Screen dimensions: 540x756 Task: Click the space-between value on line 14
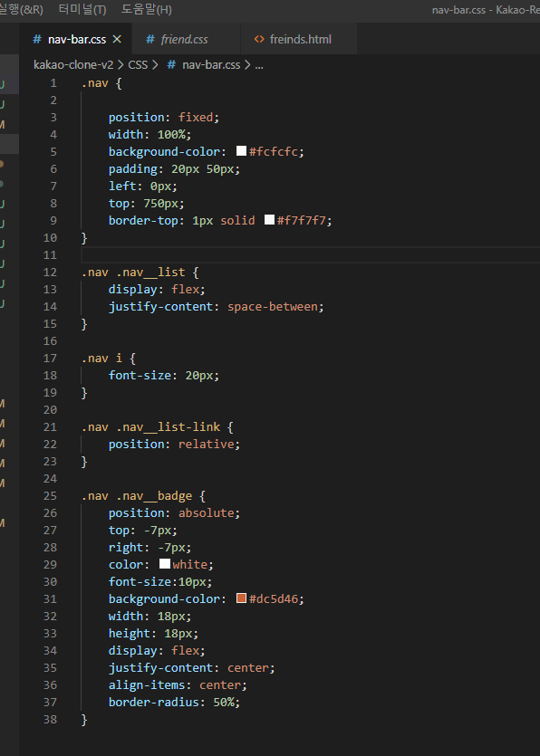pyautogui.click(x=272, y=307)
